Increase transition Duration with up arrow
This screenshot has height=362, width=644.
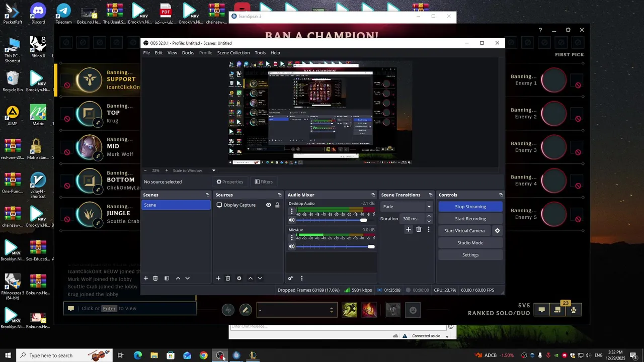point(429,216)
